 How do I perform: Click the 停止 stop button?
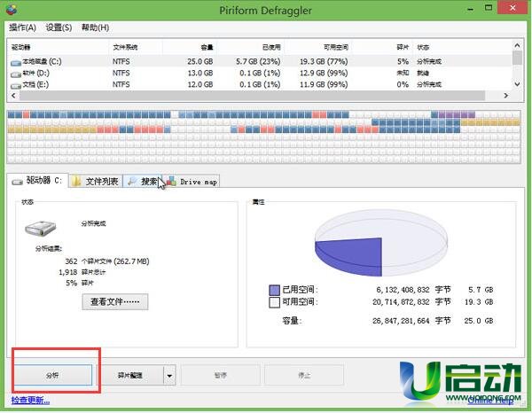(304, 375)
